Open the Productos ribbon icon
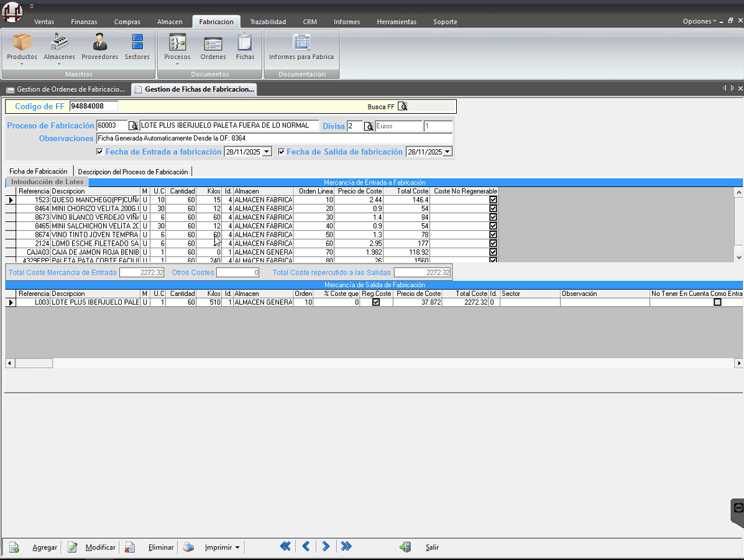744x560 pixels. tap(22, 42)
